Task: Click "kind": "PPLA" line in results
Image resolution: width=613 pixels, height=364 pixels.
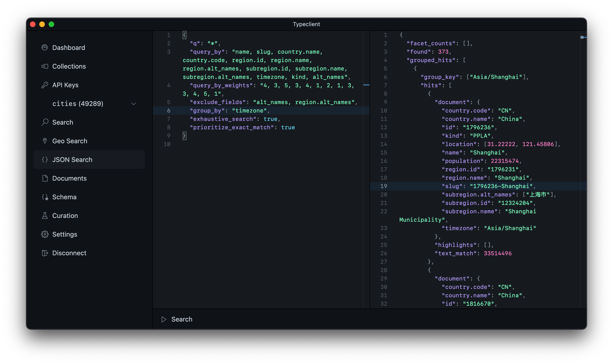Action: coord(467,136)
